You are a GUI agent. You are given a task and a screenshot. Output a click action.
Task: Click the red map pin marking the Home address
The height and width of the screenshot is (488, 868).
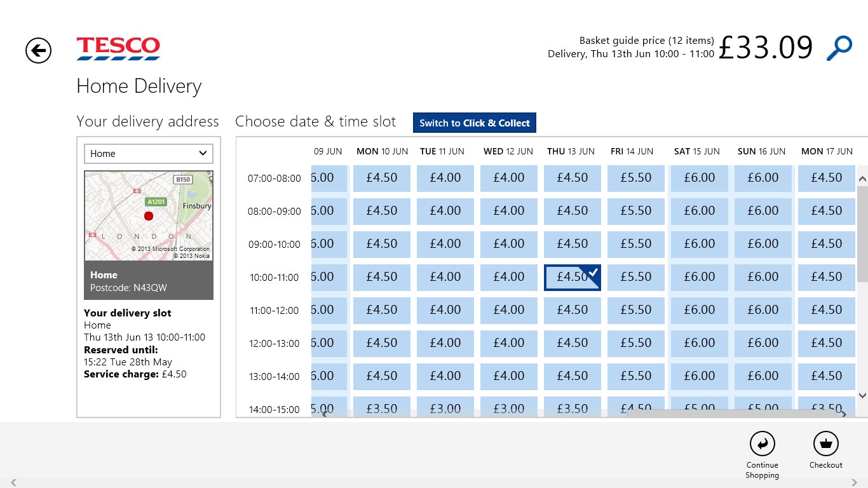pos(149,216)
